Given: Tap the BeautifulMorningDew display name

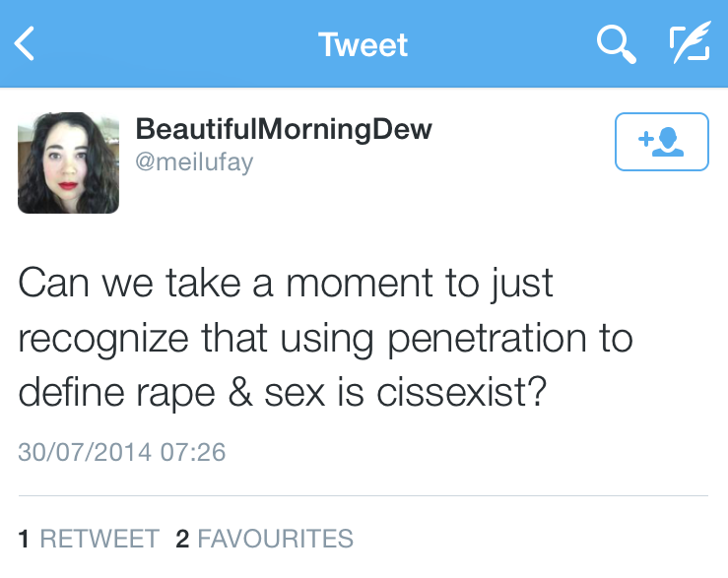Looking at the screenshot, I should (x=284, y=129).
